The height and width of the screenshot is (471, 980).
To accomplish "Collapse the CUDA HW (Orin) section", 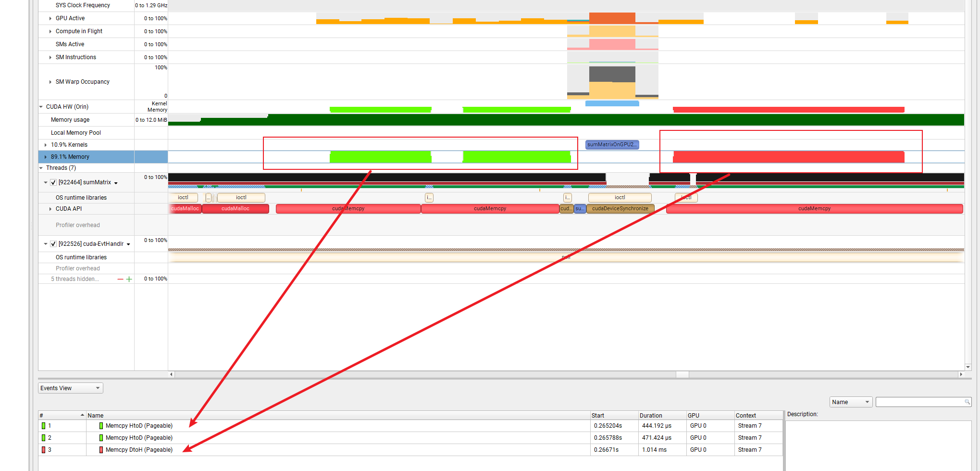I will click(41, 107).
